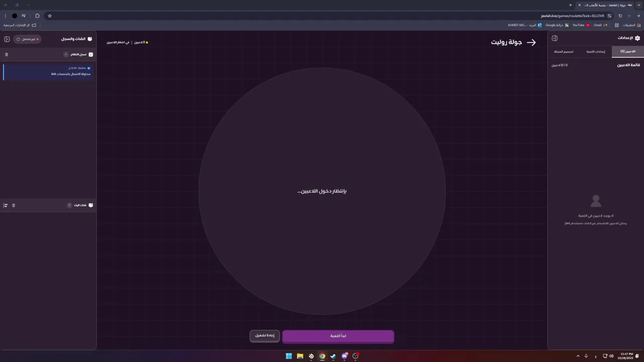
Task: Open the clock showing 11:47 PM
Action: tap(626, 356)
